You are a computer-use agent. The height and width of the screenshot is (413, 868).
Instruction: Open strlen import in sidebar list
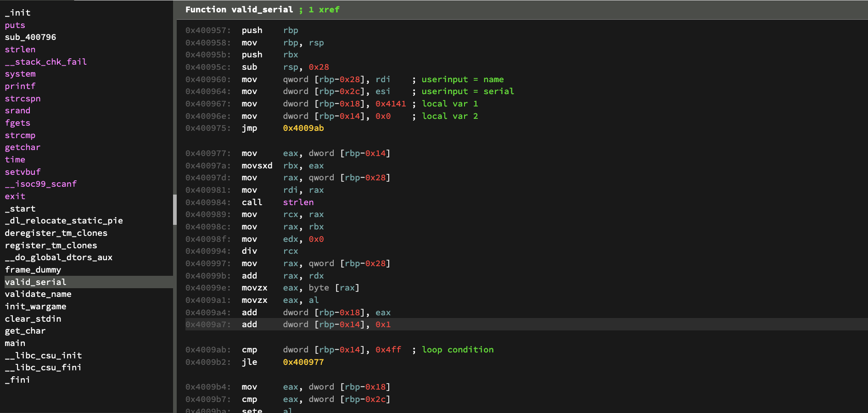pos(20,50)
